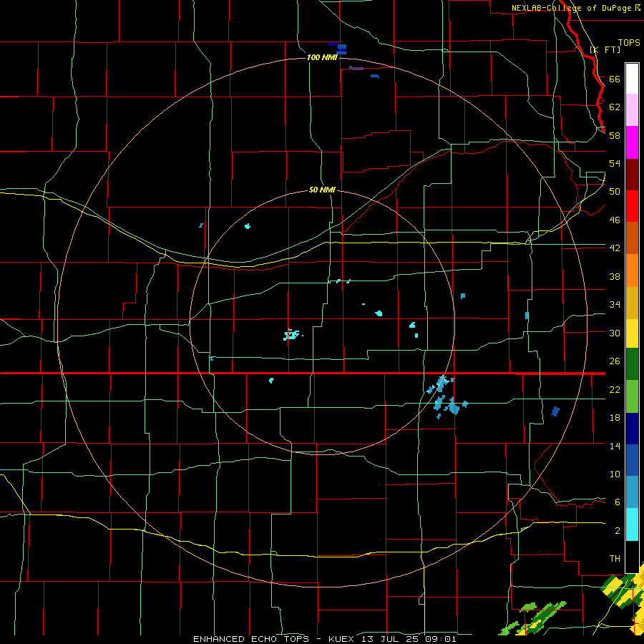
Task: Click the magenta legend swatch near 58
Action: point(632,142)
